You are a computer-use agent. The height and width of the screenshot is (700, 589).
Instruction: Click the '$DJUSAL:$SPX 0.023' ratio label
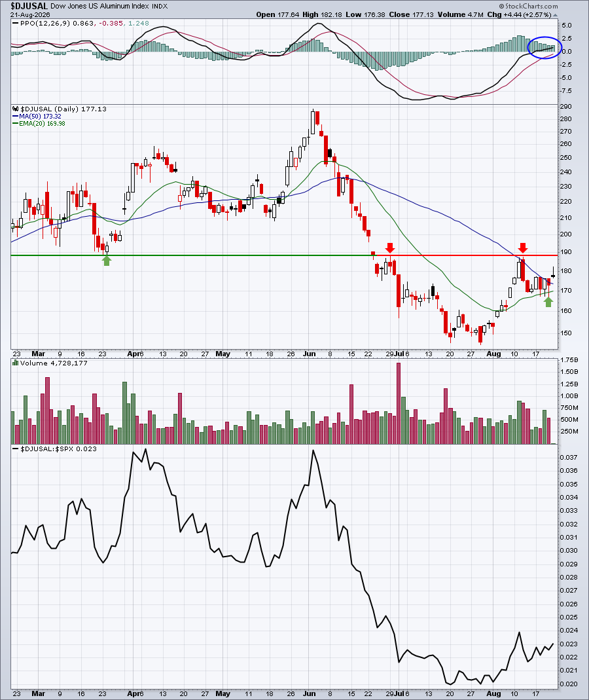coord(58,449)
